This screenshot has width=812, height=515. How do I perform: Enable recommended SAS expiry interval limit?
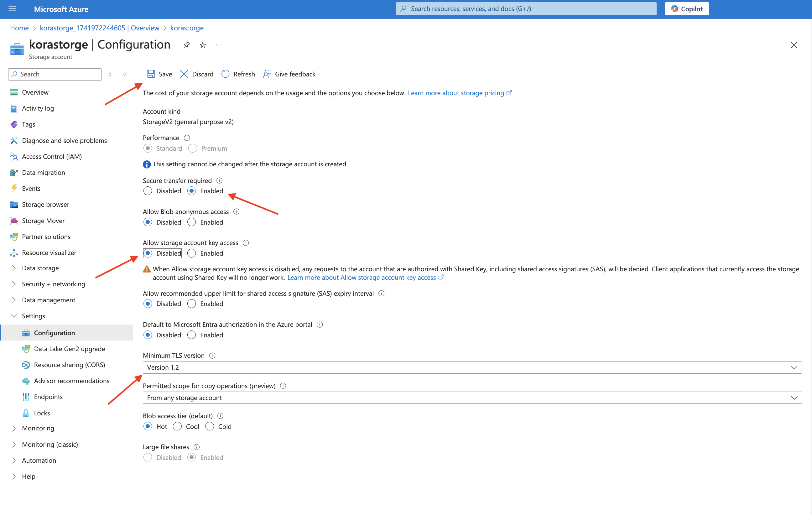(x=191, y=304)
